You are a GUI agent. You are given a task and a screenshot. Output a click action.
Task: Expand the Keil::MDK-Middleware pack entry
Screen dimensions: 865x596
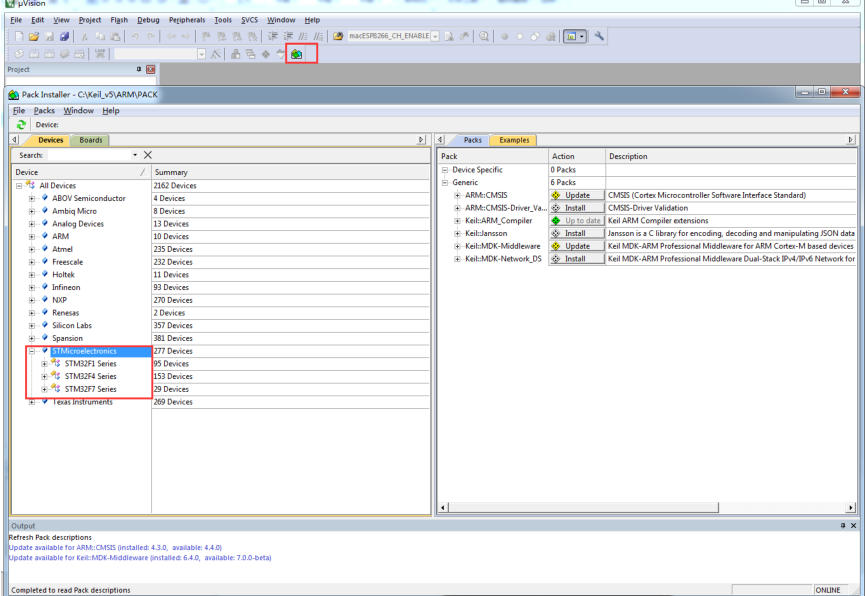tap(457, 246)
